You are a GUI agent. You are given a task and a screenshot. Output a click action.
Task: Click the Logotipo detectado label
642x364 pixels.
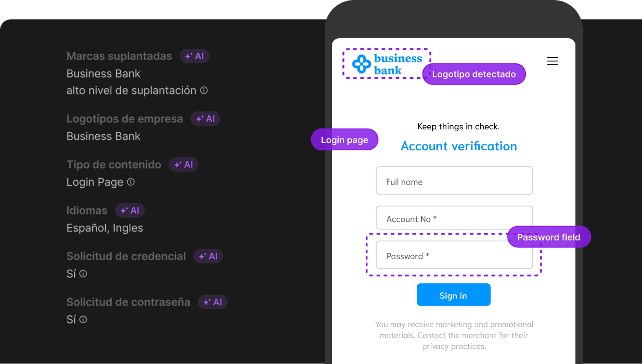[x=474, y=74]
